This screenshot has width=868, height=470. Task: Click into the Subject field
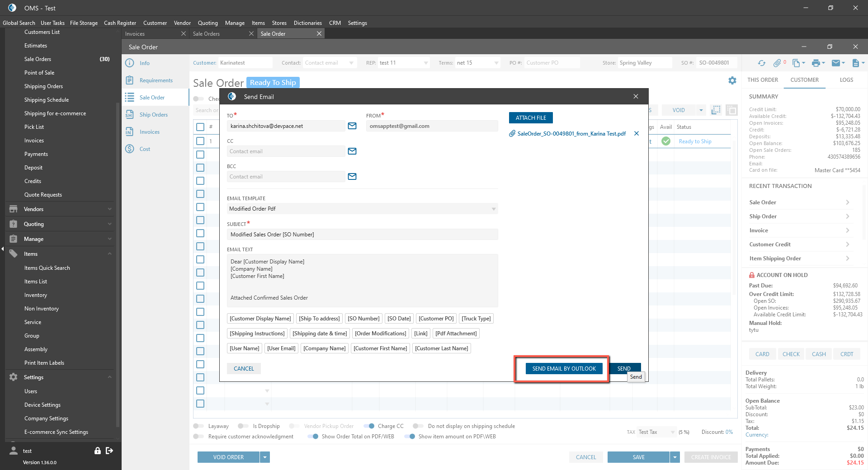[x=363, y=235]
